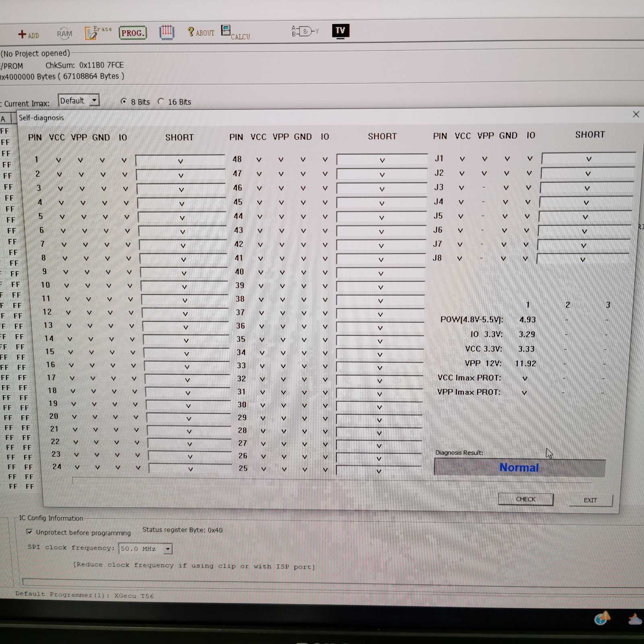644x644 pixels.
Task: Click the pin 1 SHORT result field
Action: tap(180, 161)
